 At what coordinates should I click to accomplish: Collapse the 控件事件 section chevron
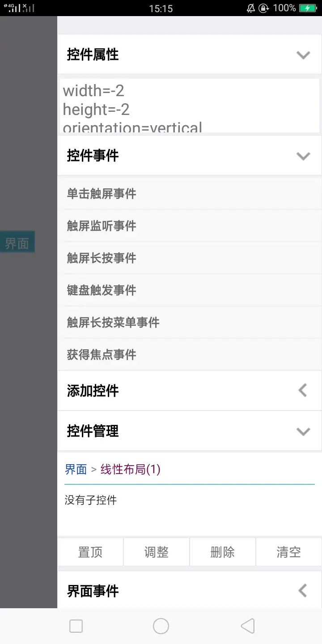pos(303,156)
